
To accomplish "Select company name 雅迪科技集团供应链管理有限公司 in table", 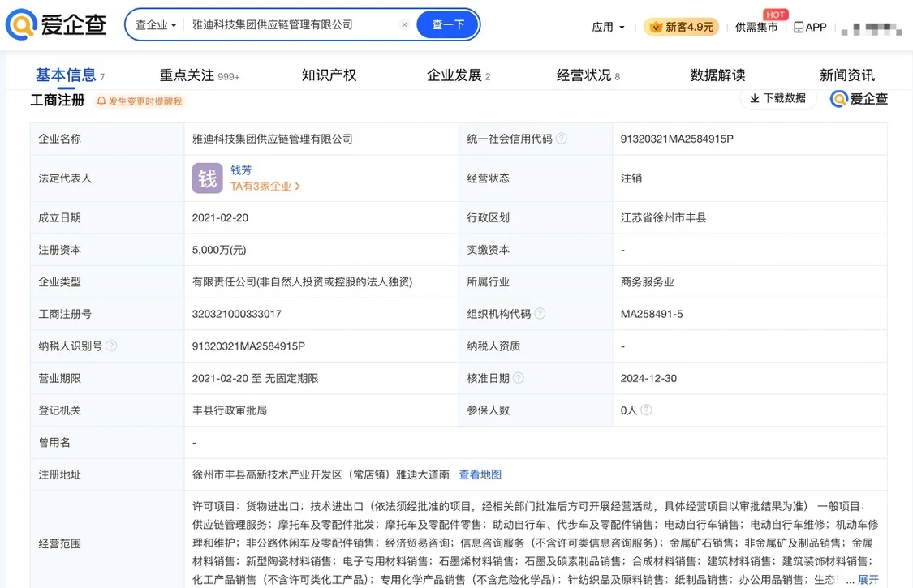I will [273, 139].
